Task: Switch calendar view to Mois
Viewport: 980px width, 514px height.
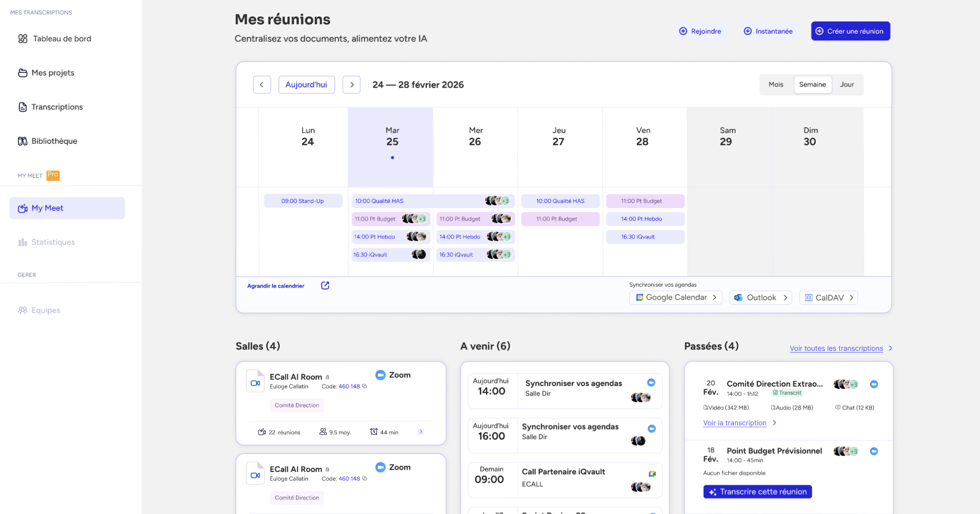Action: [776, 85]
